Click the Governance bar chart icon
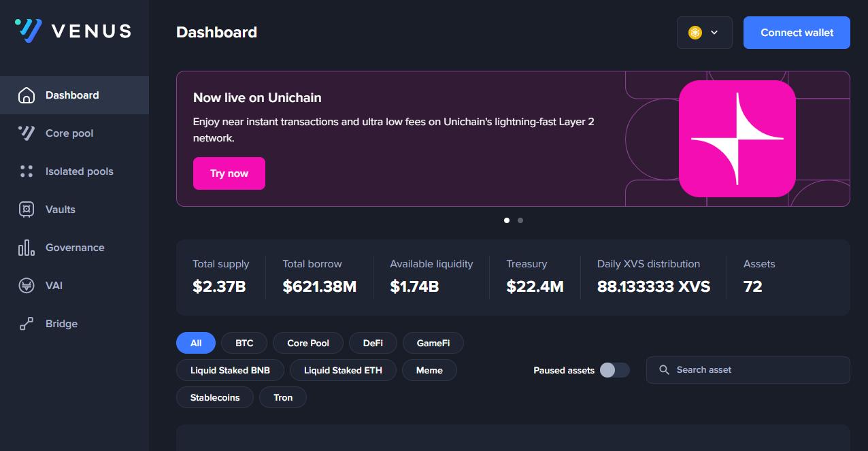This screenshot has height=451, width=868. 27,248
